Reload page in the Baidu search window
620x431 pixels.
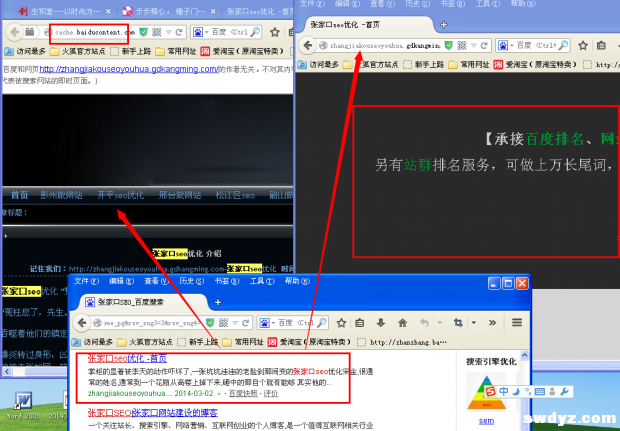click(246, 323)
